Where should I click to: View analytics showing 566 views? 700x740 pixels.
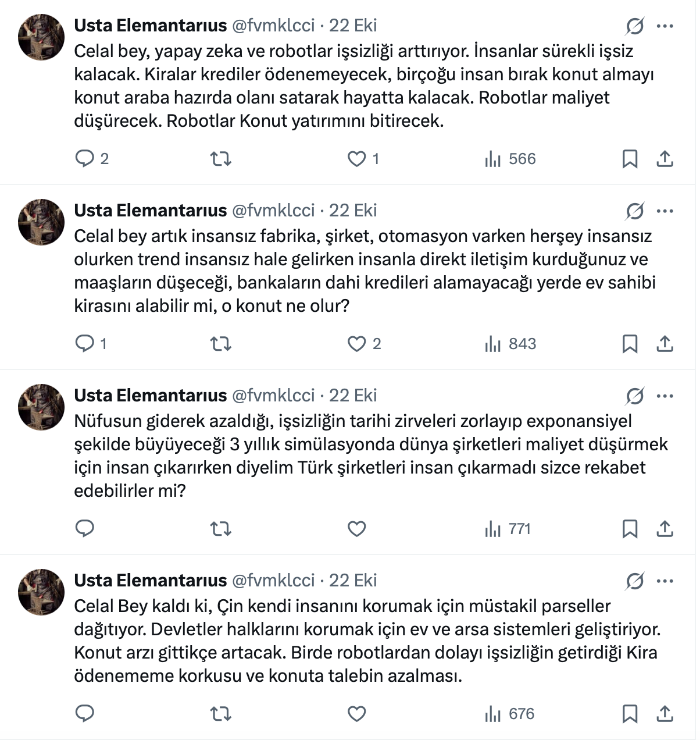pyautogui.click(x=510, y=159)
